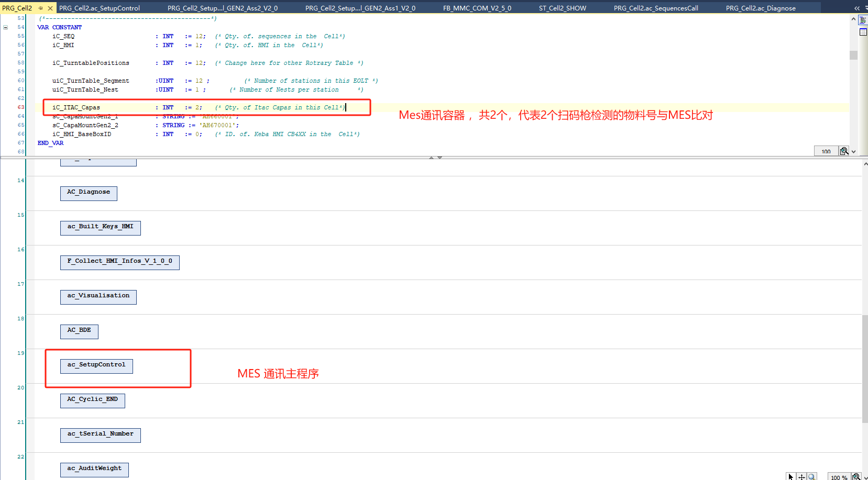
Task: Switch to GEN2_Ass2_V2_0 setup tab
Action: click(223, 8)
